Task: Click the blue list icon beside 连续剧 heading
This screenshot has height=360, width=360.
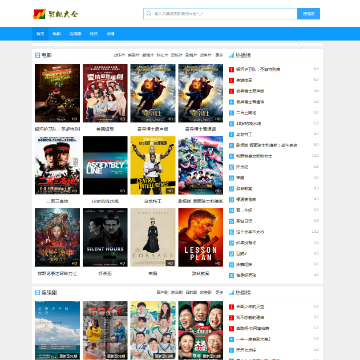Action: (x=37, y=292)
